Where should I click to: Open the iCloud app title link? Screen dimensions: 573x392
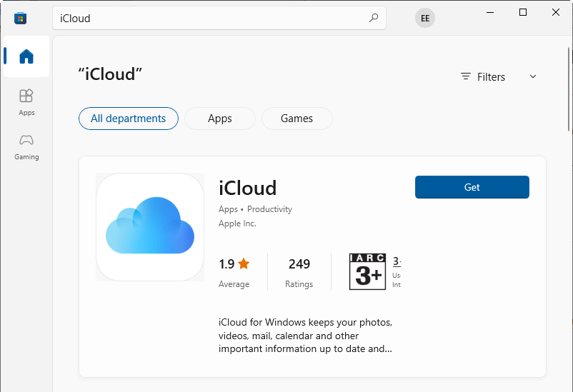pyautogui.click(x=247, y=188)
